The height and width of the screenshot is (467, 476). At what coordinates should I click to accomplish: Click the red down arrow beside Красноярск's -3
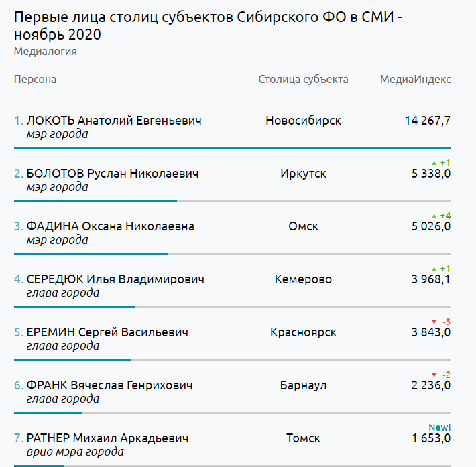[434, 322]
